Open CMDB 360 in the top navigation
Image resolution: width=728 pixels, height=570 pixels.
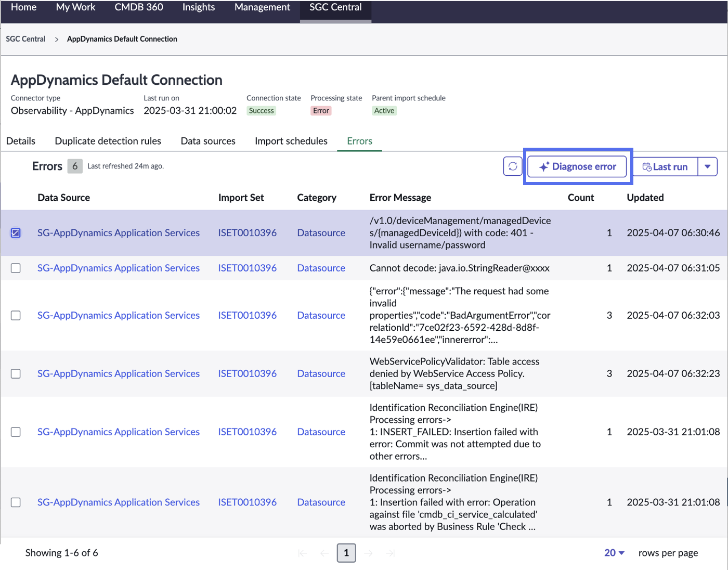139,7
